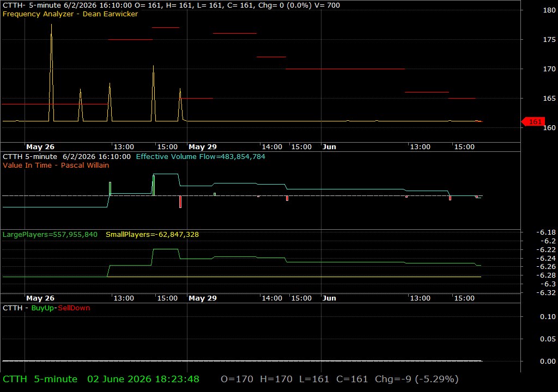Screen dimensions: 558x392
Task: Click 'May 29' date on lower time axis
Action: pos(203,298)
